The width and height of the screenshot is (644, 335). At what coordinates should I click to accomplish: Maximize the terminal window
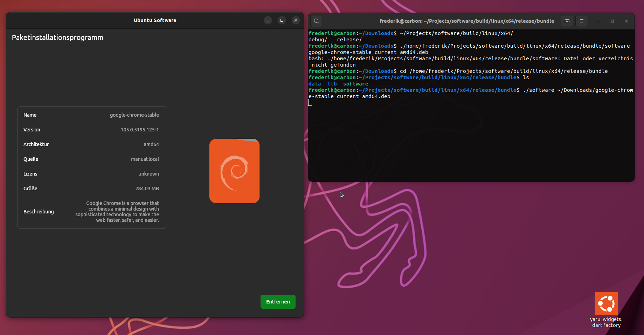[x=612, y=21]
